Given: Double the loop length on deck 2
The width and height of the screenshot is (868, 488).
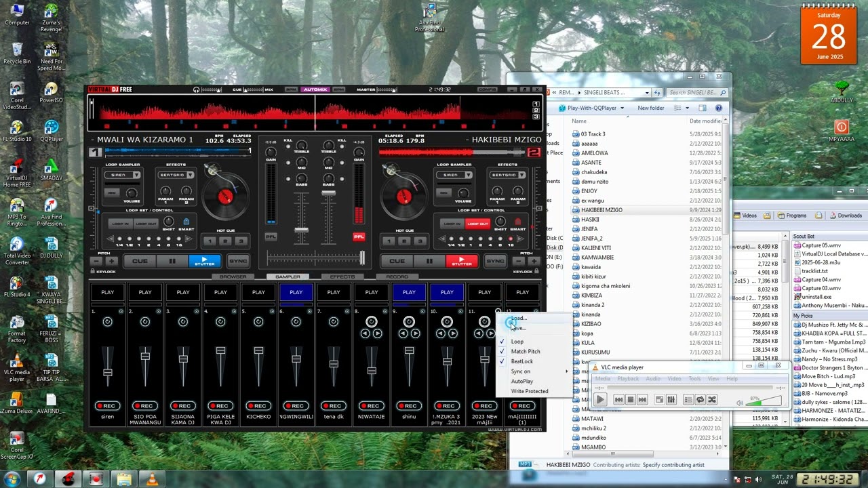Looking at the screenshot, I should (x=520, y=239).
